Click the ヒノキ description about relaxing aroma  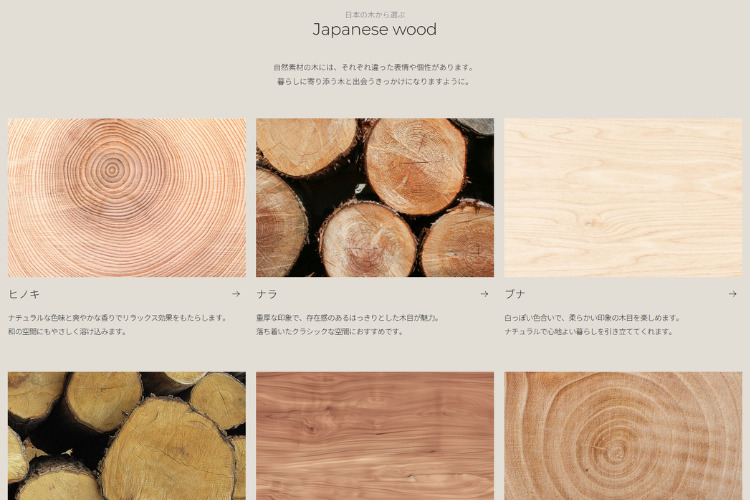tap(118, 318)
